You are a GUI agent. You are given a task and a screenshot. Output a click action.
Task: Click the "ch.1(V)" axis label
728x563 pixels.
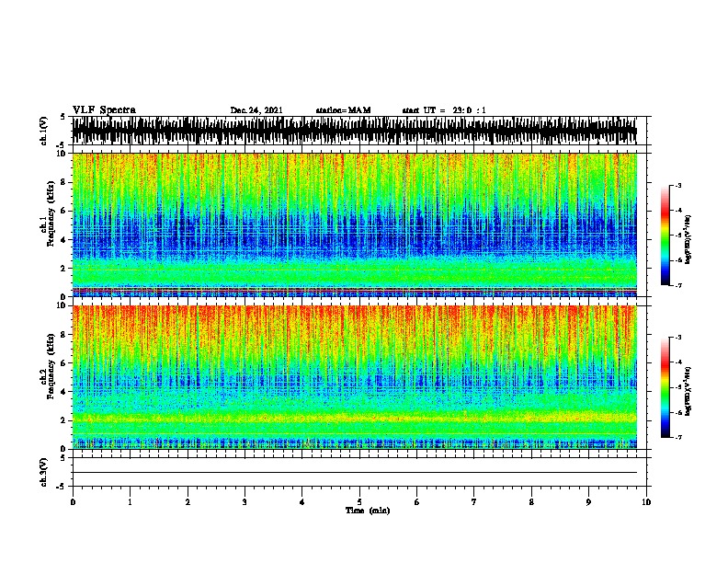point(43,131)
